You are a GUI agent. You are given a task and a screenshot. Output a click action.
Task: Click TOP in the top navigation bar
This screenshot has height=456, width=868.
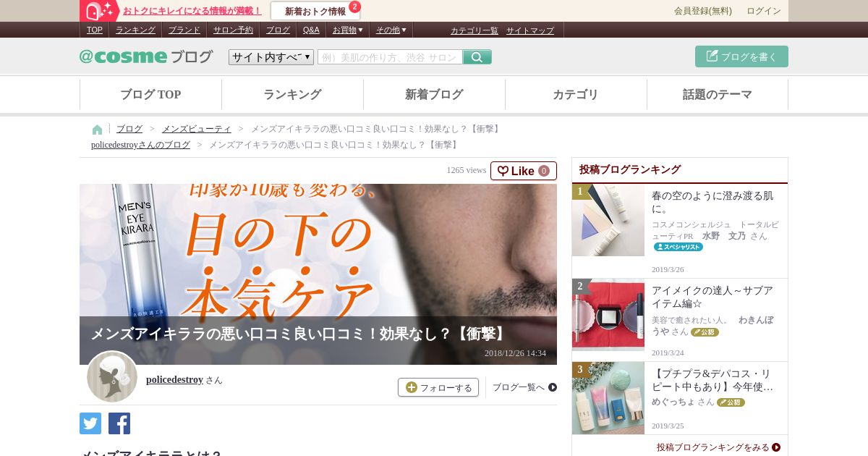(95, 30)
